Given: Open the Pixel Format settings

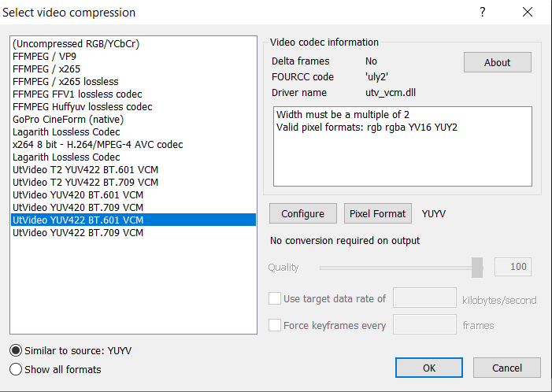Looking at the screenshot, I should point(378,213).
